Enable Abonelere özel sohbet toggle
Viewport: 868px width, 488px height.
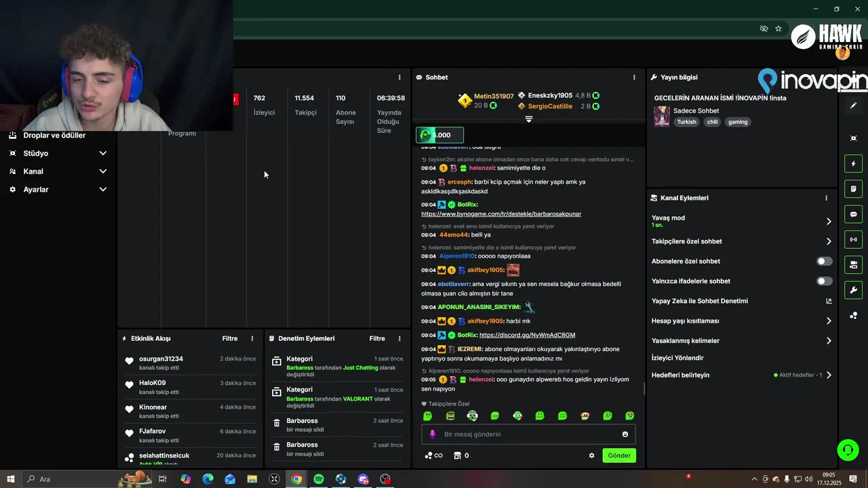click(x=825, y=261)
